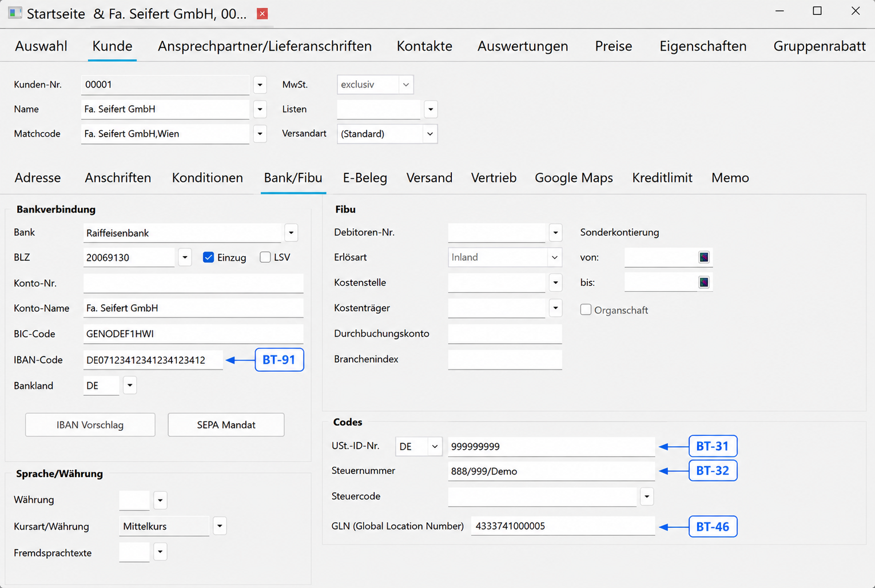The image size is (875, 588).
Task: Show the Google Maps sub-tab
Action: point(574,178)
